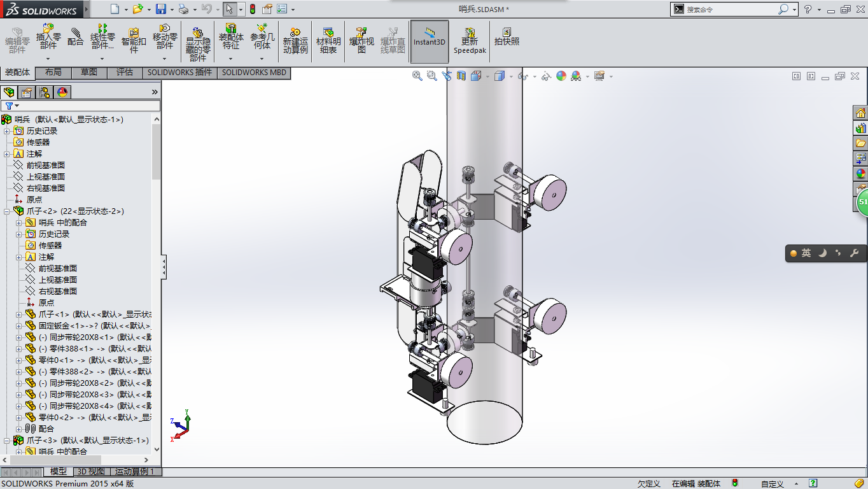Image resolution: width=868 pixels, height=489 pixels.
Task: Switch to the 草图 tab
Action: (89, 73)
